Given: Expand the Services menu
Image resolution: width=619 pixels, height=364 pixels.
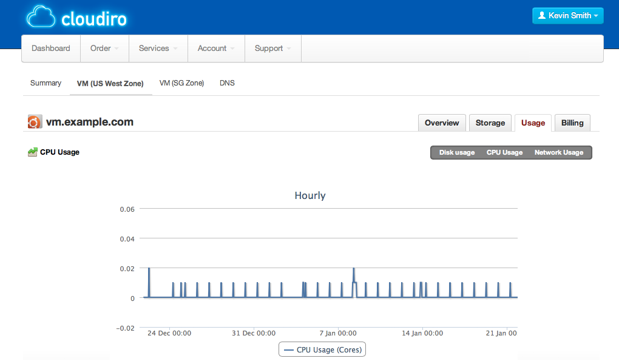Looking at the screenshot, I should pyautogui.click(x=158, y=48).
